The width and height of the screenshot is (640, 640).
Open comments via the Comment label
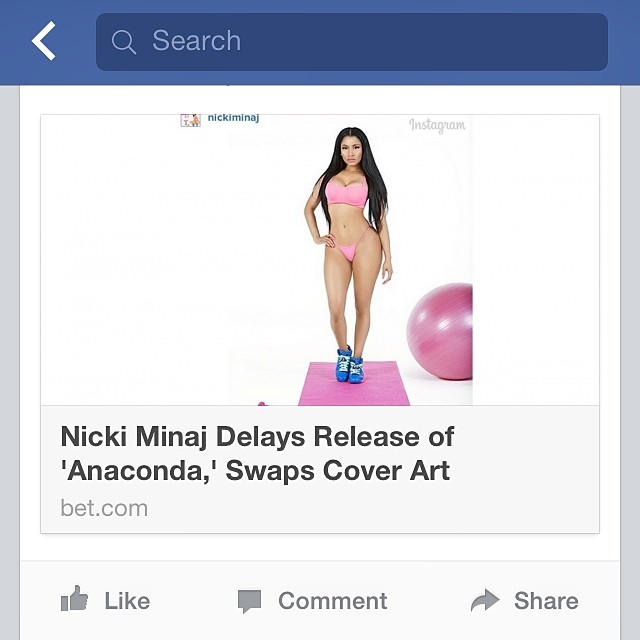pyautogui.click(x=333, y=601)
